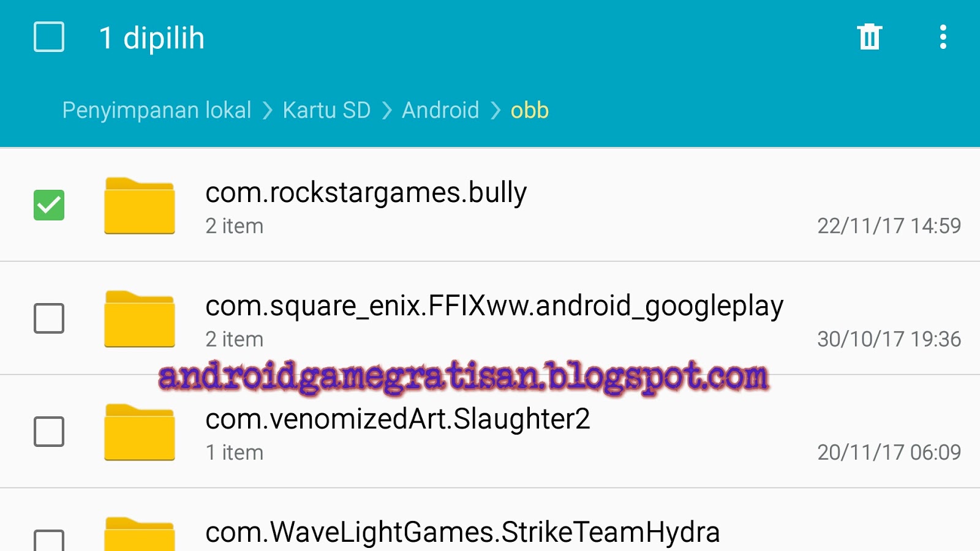Open the three-dot overflow menu
This screenshot has width=980, height=551.
click(x=943, y=37)
